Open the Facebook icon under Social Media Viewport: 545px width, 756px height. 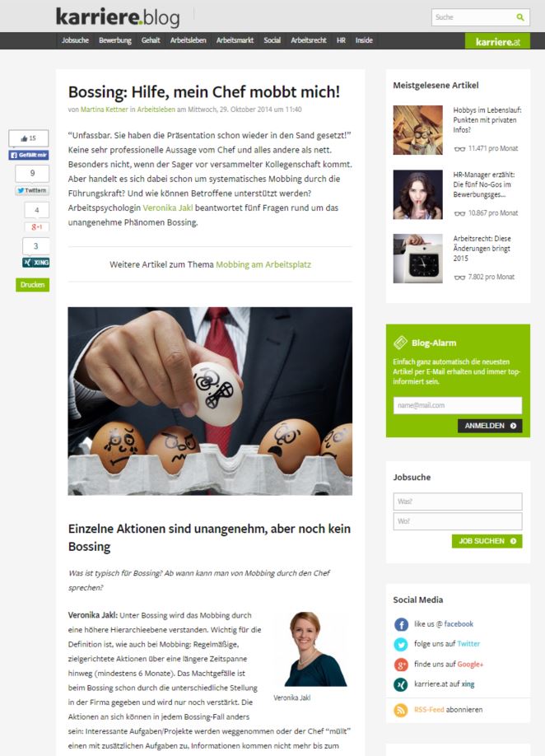tap(401, 624)
